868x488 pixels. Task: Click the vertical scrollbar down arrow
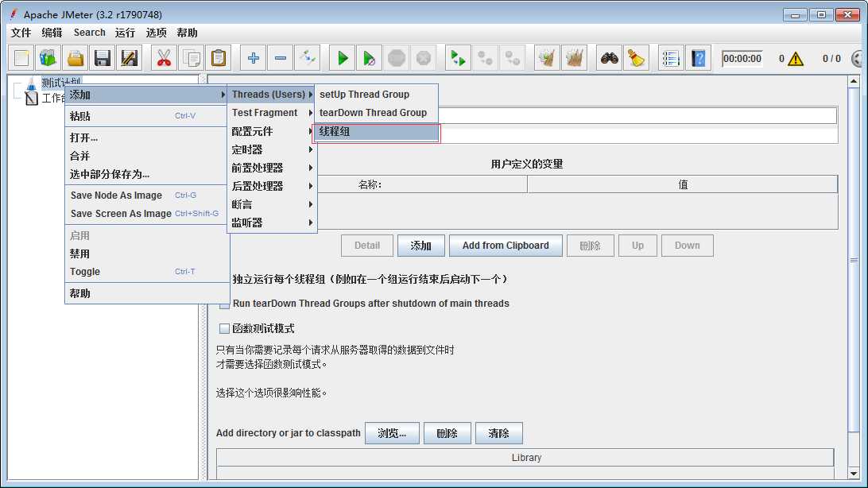click(x=854, y=474)
